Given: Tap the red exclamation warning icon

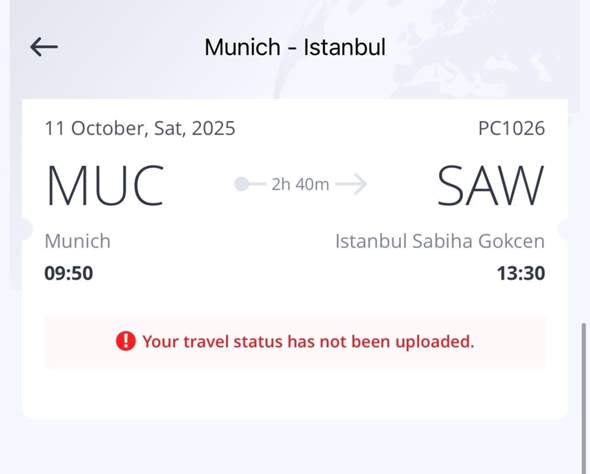Looking at the screenshot, I should click(126, 341).
